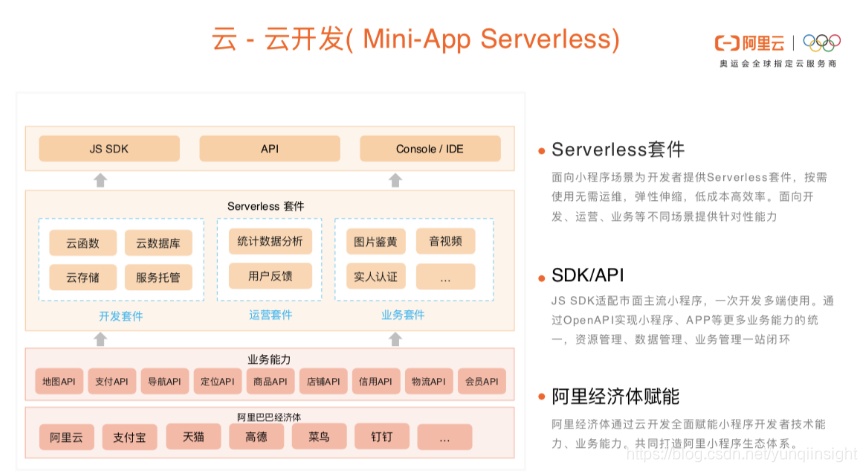
Task: Click the 定位API block
Action: click(217, 381)
